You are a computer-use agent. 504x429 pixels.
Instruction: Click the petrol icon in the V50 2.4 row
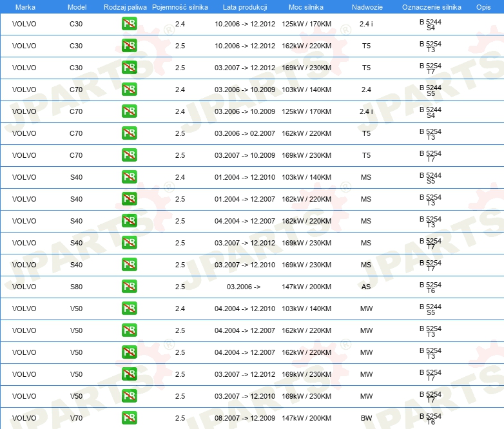coord(129,308)
